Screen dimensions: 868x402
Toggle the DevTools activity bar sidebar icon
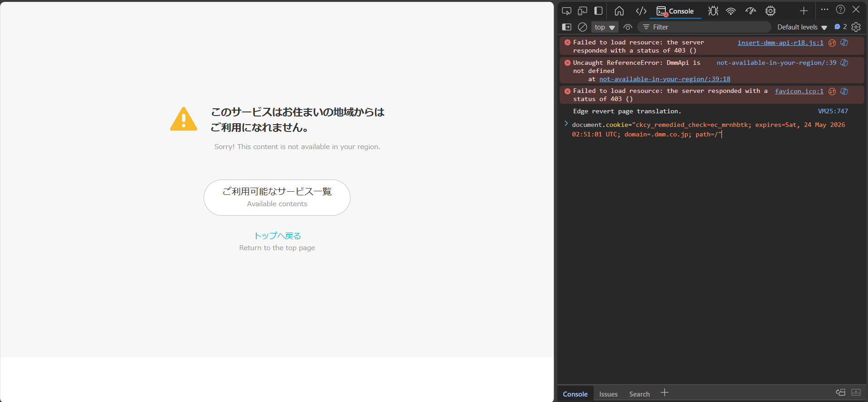click(x=599, y=11)
